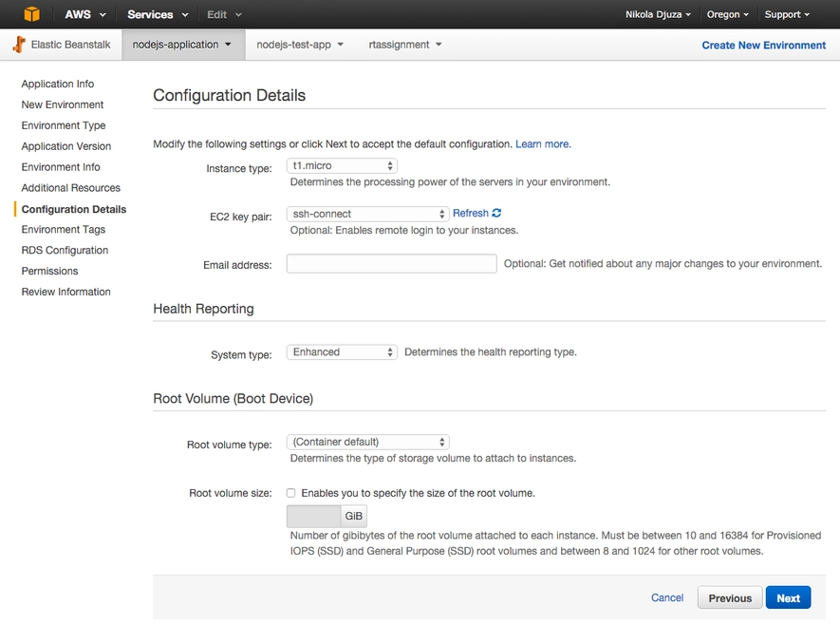Click the Create New Environment link
The image size is (840, 625).
[x=763, y=45]
